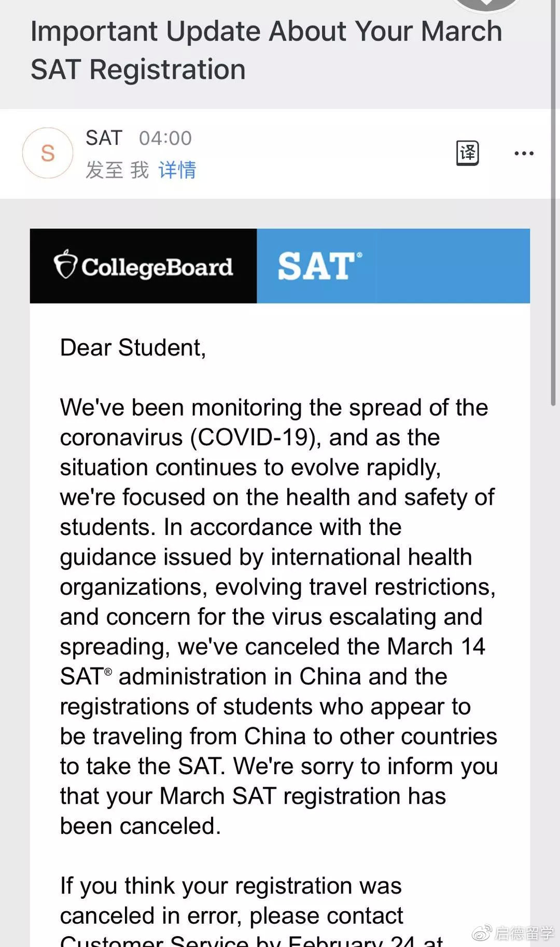Screen dimensions: 560x947
Task: Click the "March 14" date in the body
Action: (436, 647)
